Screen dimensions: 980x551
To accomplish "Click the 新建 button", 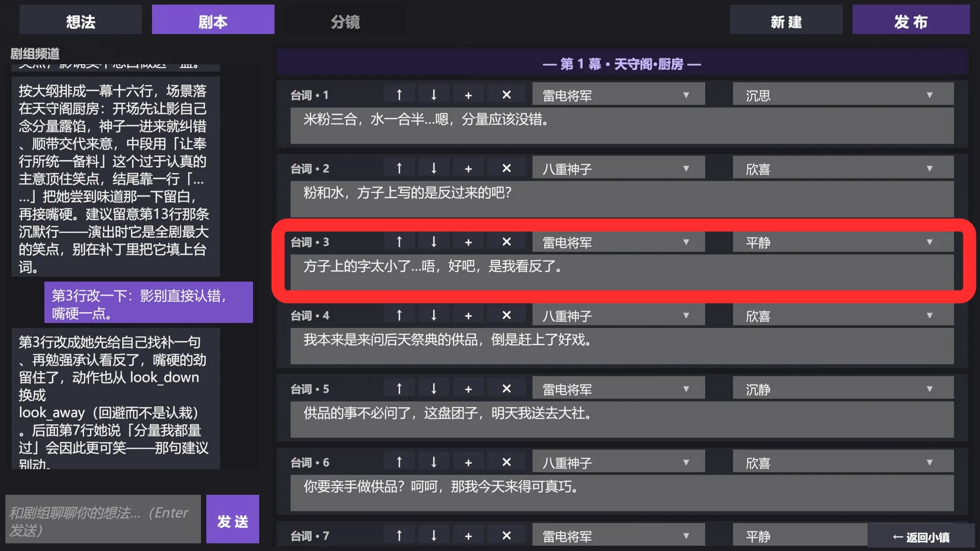I will tap(786, 20).
